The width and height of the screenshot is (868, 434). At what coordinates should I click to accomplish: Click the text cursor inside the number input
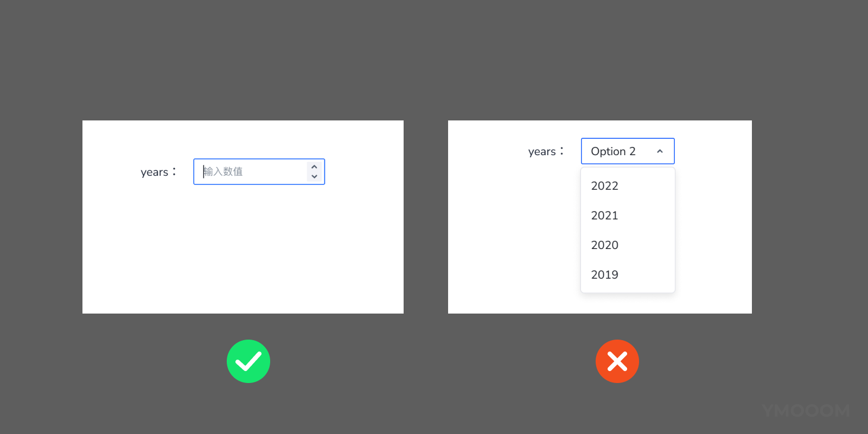tap(203, 171)
